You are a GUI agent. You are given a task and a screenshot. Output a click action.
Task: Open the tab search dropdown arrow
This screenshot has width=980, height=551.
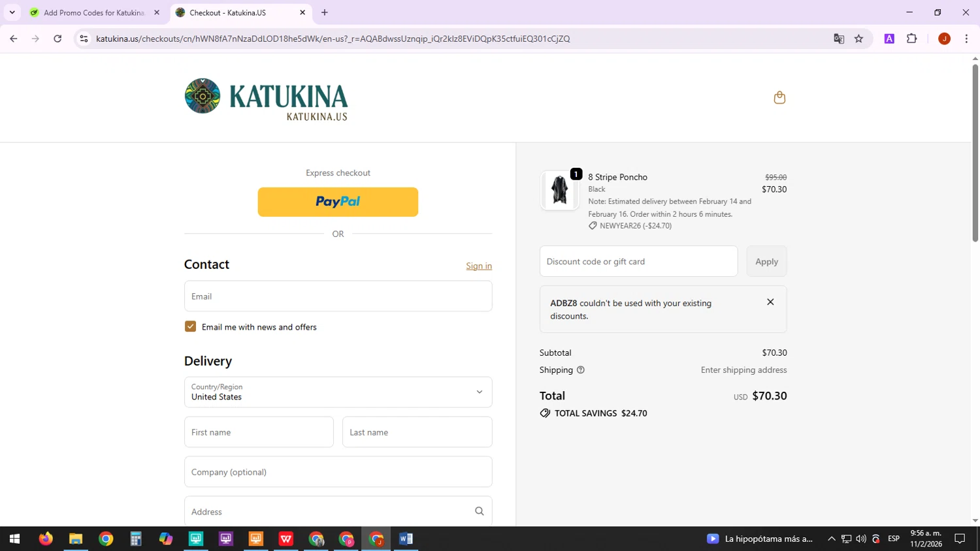point(12,12)
